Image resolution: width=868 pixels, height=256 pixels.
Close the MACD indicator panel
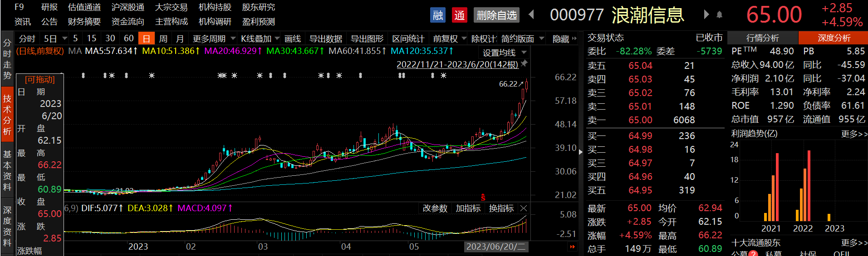pos(524,208)
